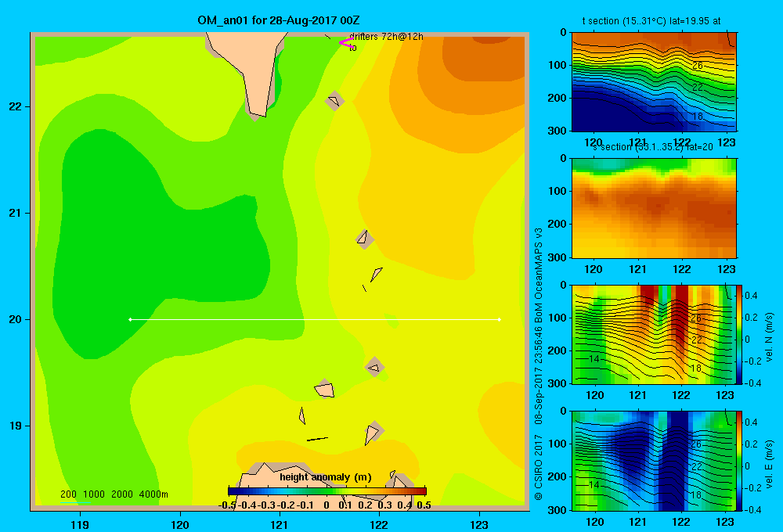This screenshot has width=783, height=532.
Task: Click the height anomaly color bar
Action: [327, 491]
